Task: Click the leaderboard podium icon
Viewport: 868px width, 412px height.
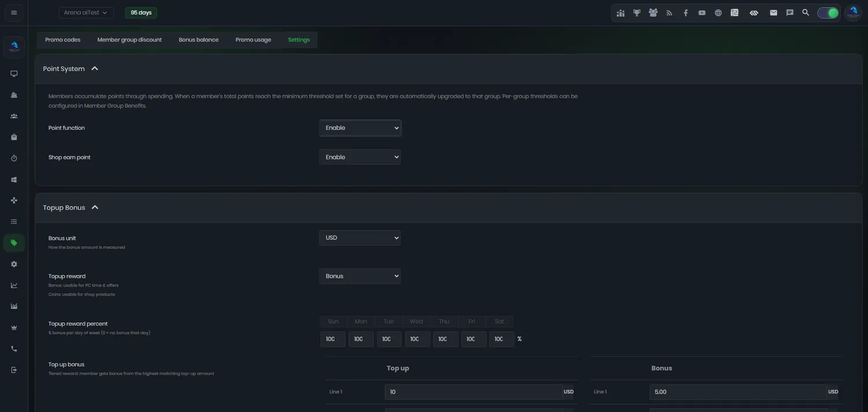Action: pos(620,13)
